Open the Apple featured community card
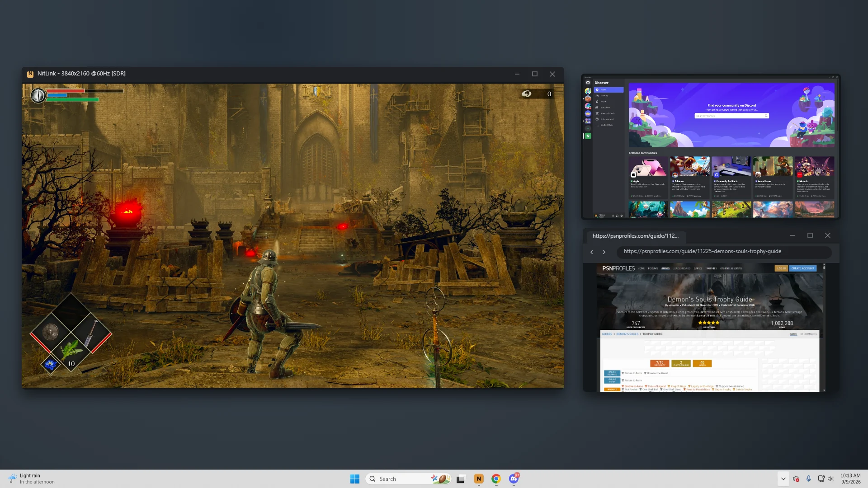Viewport: 868px width, 488px height. [x=648, y=177]
